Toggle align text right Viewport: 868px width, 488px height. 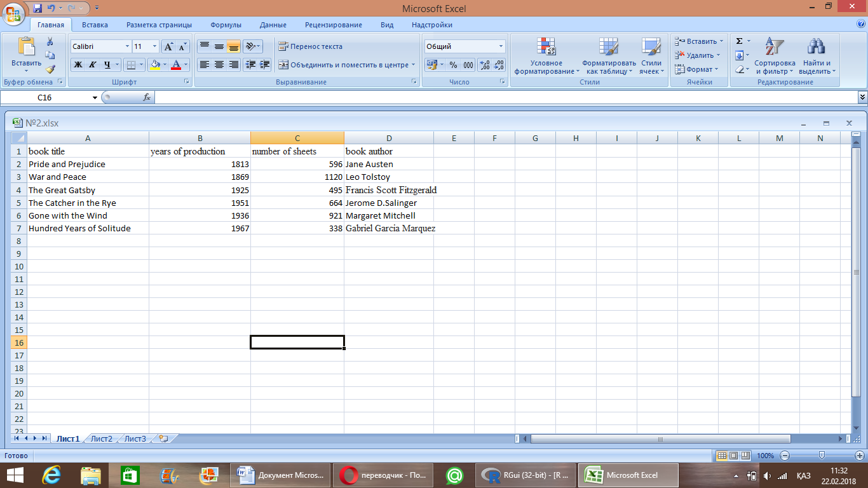[234, 64]
